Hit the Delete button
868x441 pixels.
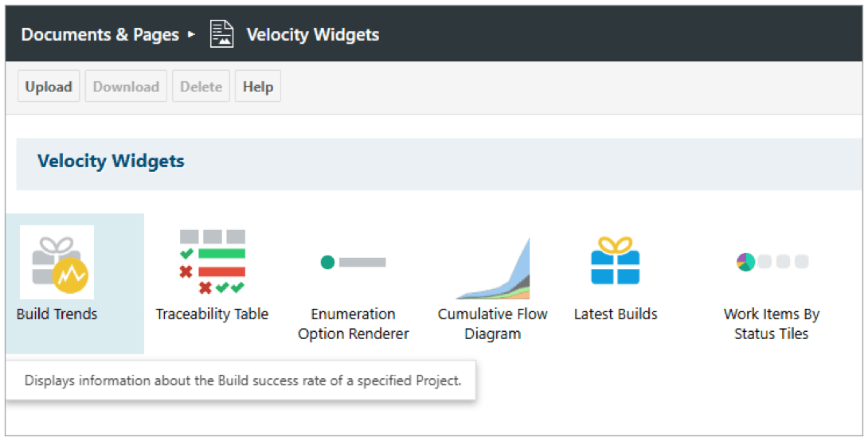[x=201, y=87]
